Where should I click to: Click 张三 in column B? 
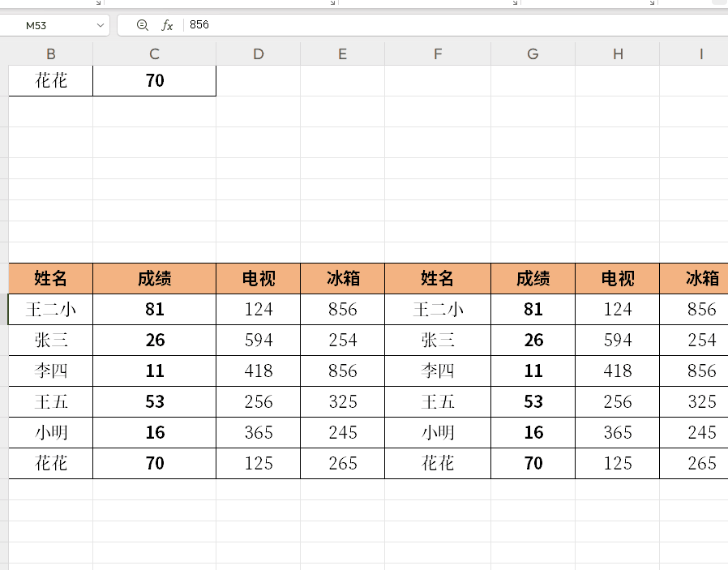click(51, 341)
